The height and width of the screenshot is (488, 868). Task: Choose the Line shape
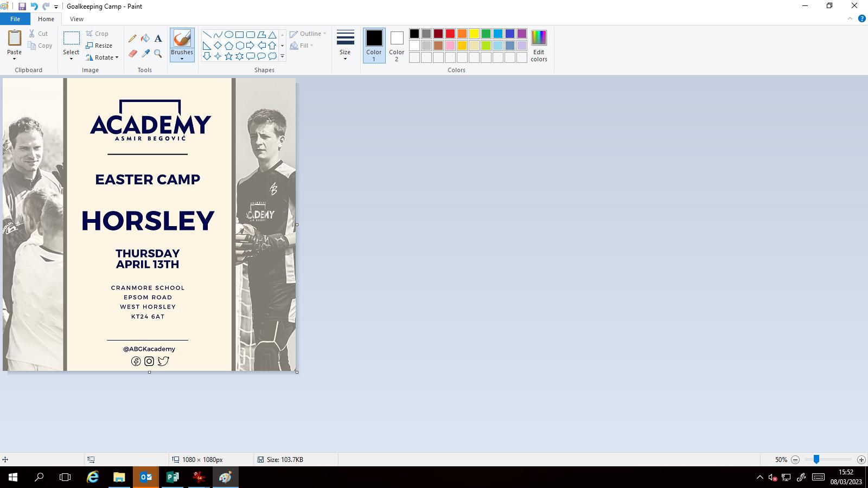207,35
